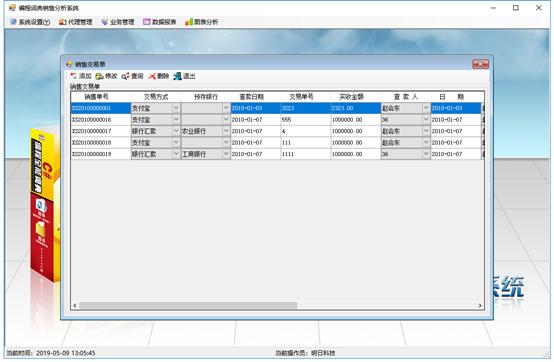The width and height of the screenshot is (554, 362).
Task: Click the 修改 (modify) toolbar icon
Action: (x=100, y=76)
